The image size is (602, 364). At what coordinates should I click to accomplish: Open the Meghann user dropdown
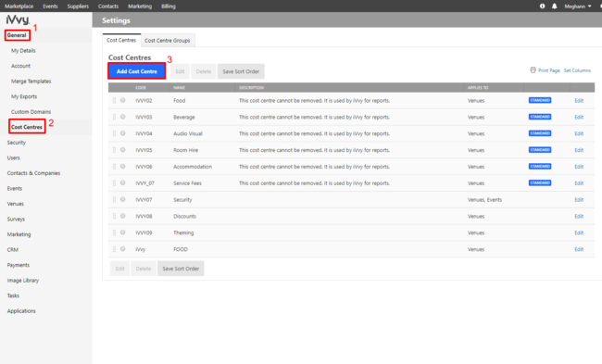[x=577, y=6]
